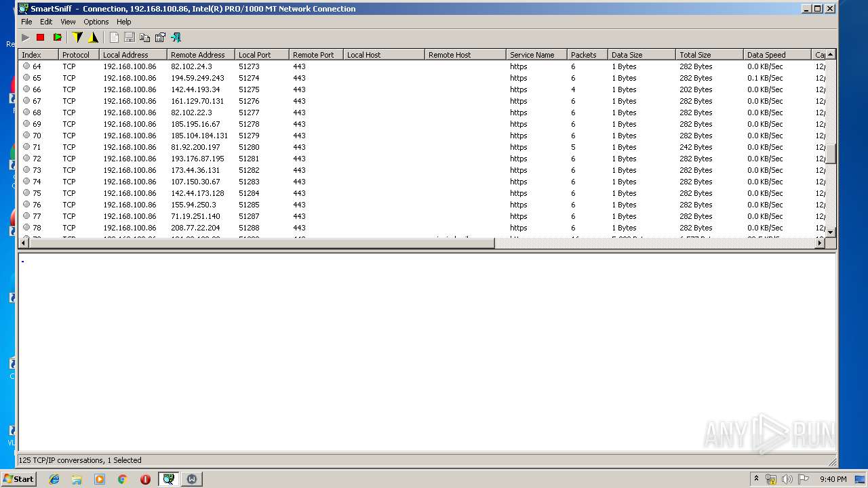This screenshot has width=868, height=488.
Task: Click the Exit door toolbar icon
Action: (x=176, y=37)
